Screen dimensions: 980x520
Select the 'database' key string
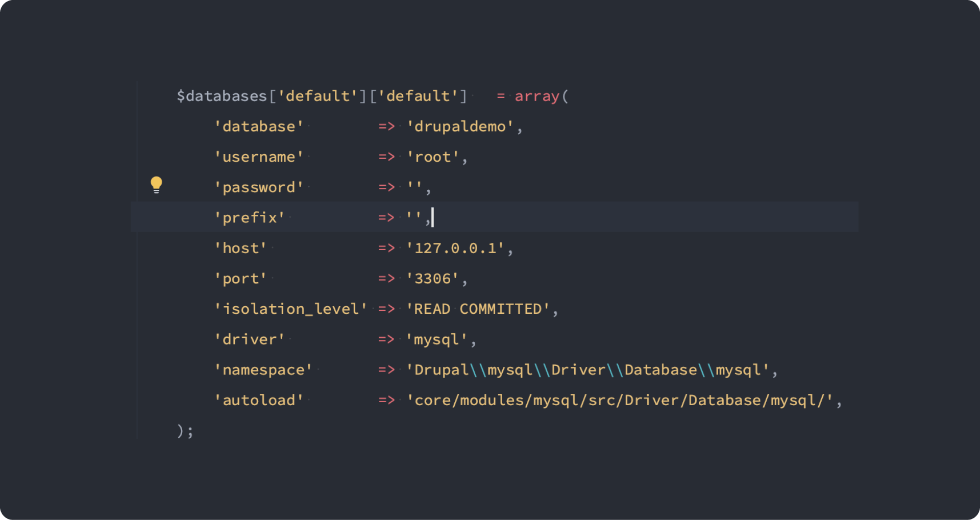pos(259,126)
